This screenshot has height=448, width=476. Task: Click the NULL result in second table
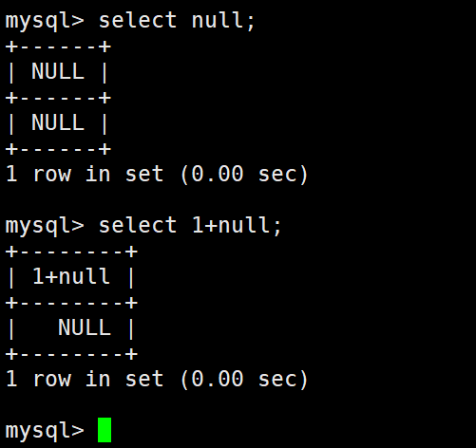point(85,327)
